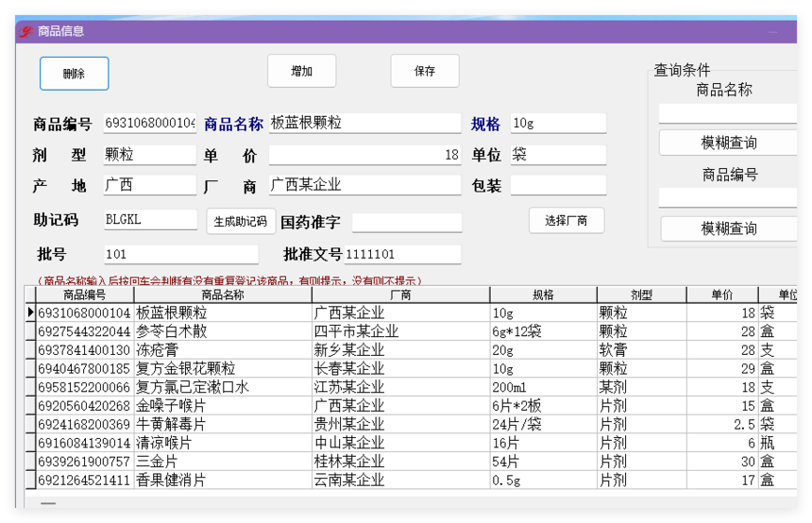The width and height of the screenshot is (812, 523).
Task: Select table cell 冻疮膏
Action: [223, 350]
